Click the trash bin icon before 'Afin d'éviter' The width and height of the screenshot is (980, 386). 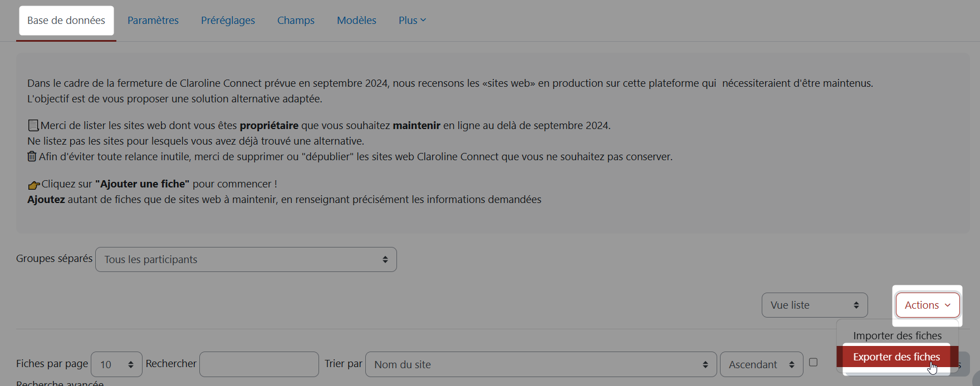point(32,156)
